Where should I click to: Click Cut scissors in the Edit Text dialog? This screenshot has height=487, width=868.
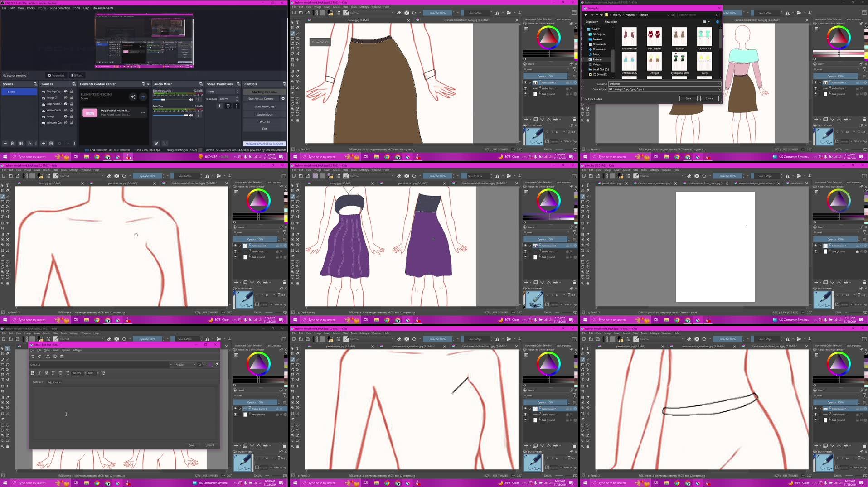(x=48, y=357)
